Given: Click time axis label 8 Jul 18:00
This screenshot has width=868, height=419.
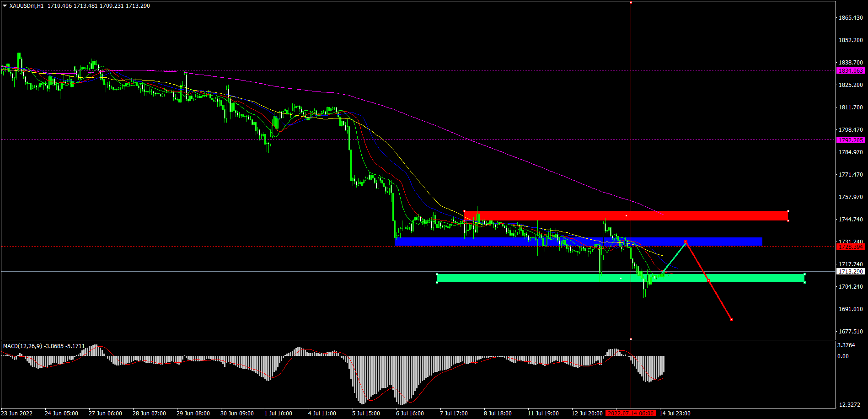Looking at the screenshot, I should tap(498, 414).
